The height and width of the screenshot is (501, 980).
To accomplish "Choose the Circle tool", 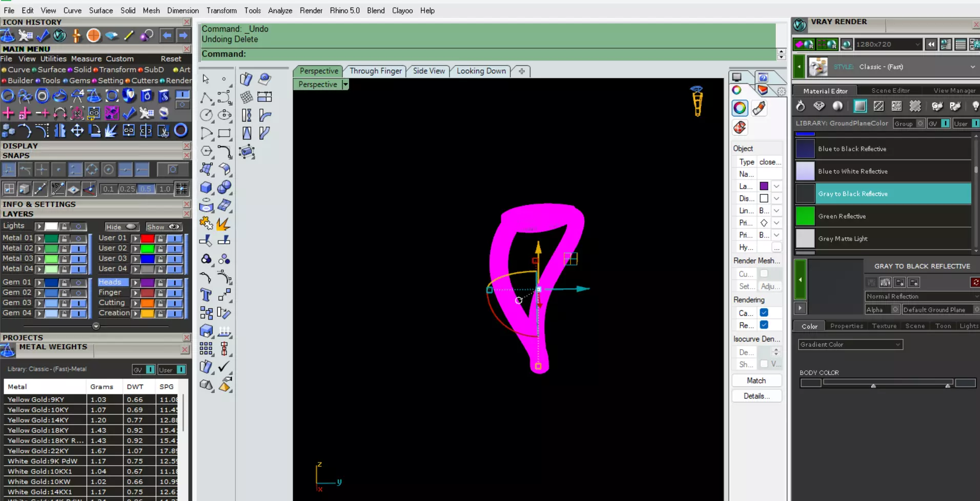I will (206, 115).
